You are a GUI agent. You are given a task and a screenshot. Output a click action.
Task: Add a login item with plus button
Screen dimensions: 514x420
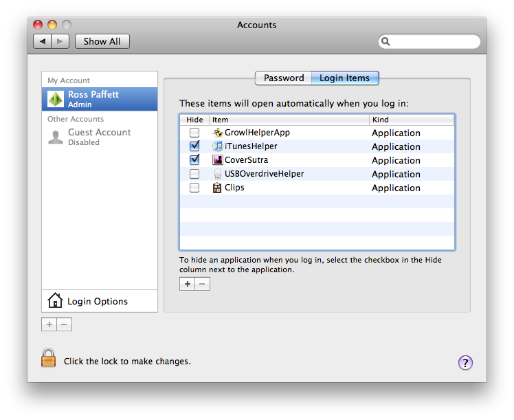(x=187, y=284)
